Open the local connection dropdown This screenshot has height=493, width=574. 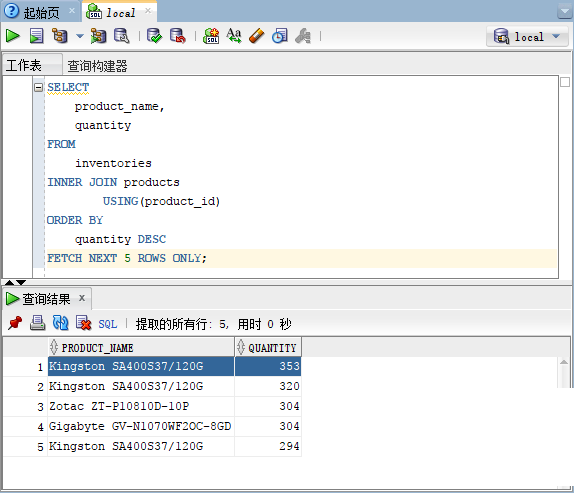[527, 37]
